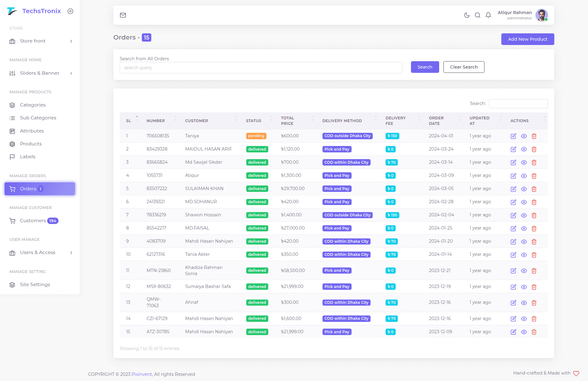
Task: Click the Add New Product button
Action: click(527, 39)
